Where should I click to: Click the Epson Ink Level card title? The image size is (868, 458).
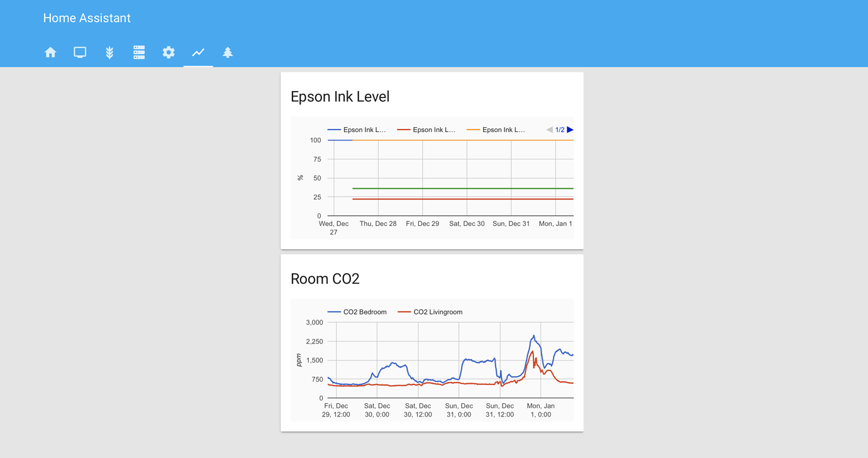point(340,96)
